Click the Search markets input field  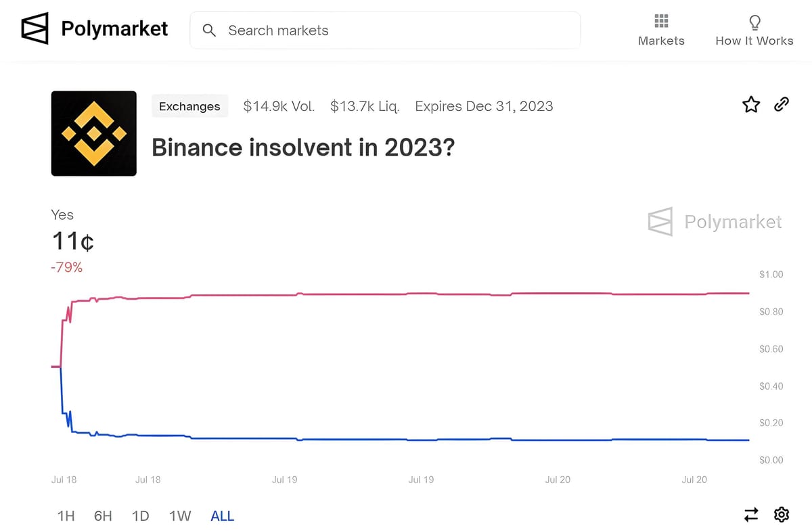coord(386,30)
